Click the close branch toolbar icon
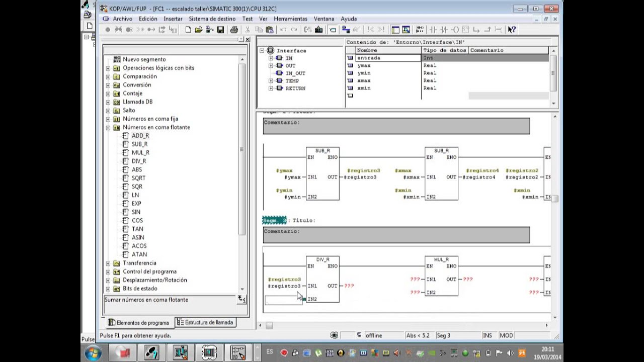The image size is (644, 362). pyautogui.click(x=488, y=30)
